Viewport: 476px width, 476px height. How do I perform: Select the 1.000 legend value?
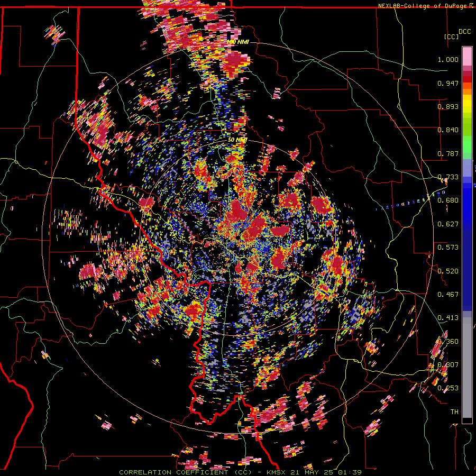(448, 59)
